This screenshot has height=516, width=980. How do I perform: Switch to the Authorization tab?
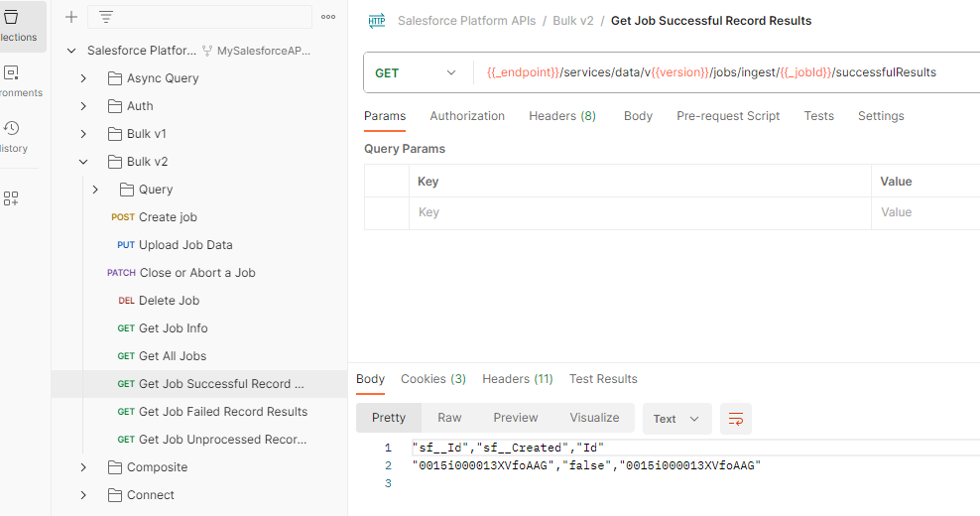[x=467, y=116]
